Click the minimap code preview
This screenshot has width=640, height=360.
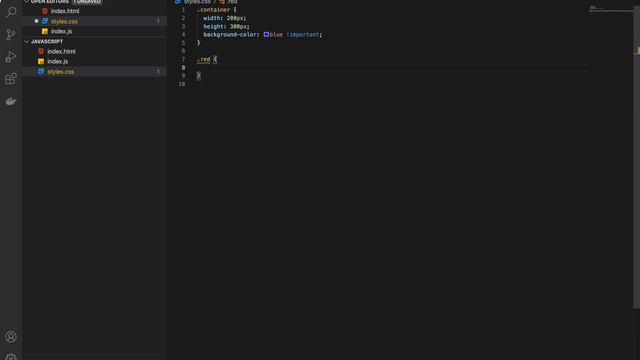pos(611,9)
